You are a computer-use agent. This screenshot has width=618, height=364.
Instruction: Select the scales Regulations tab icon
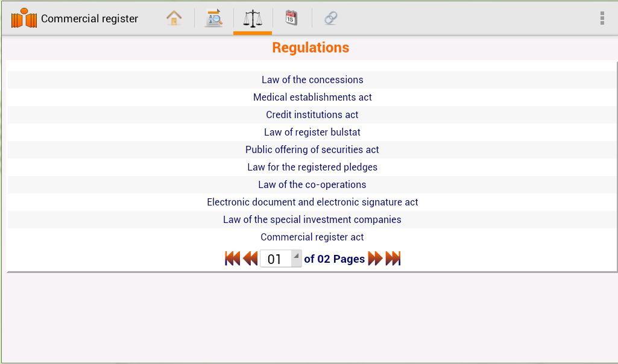pos(253,18)
